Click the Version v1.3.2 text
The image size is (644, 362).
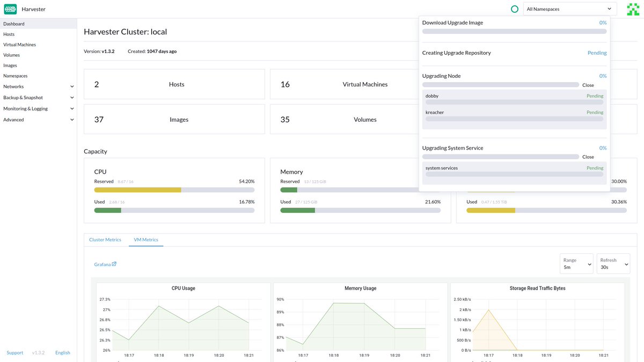99,51
